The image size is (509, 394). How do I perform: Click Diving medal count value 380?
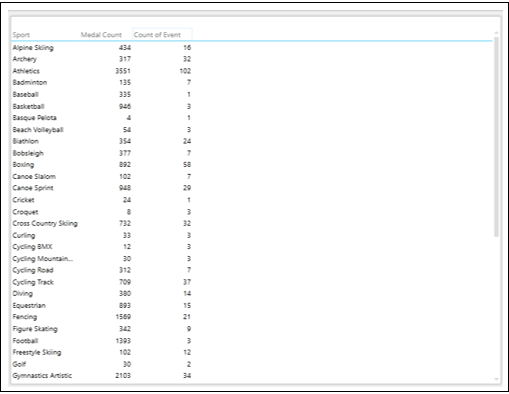(x=125, y=294)
